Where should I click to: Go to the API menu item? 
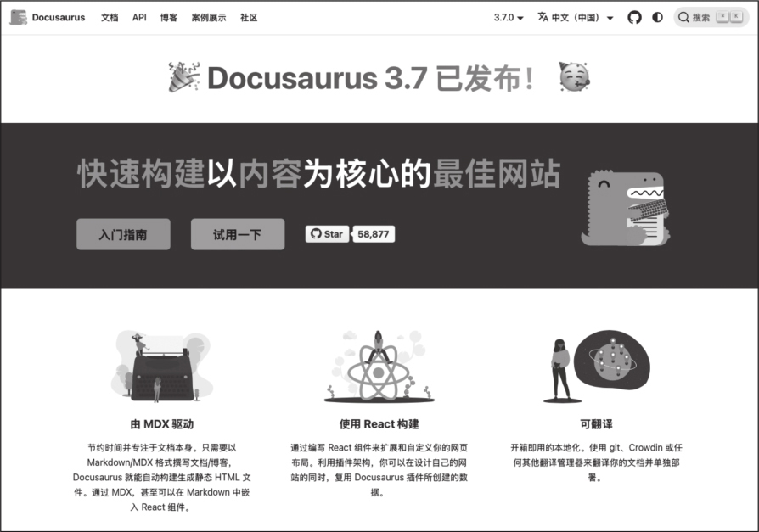click(139, 17)
